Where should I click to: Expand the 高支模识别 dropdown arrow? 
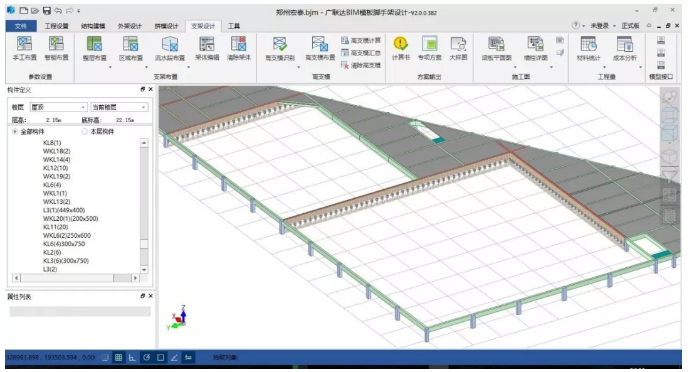[298, 67]
